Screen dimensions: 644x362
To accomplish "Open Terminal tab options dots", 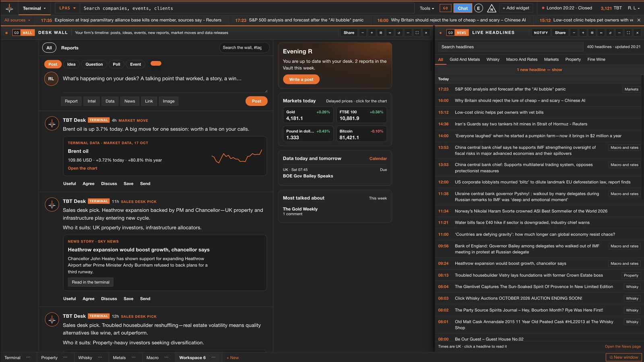I will point(28,357).
